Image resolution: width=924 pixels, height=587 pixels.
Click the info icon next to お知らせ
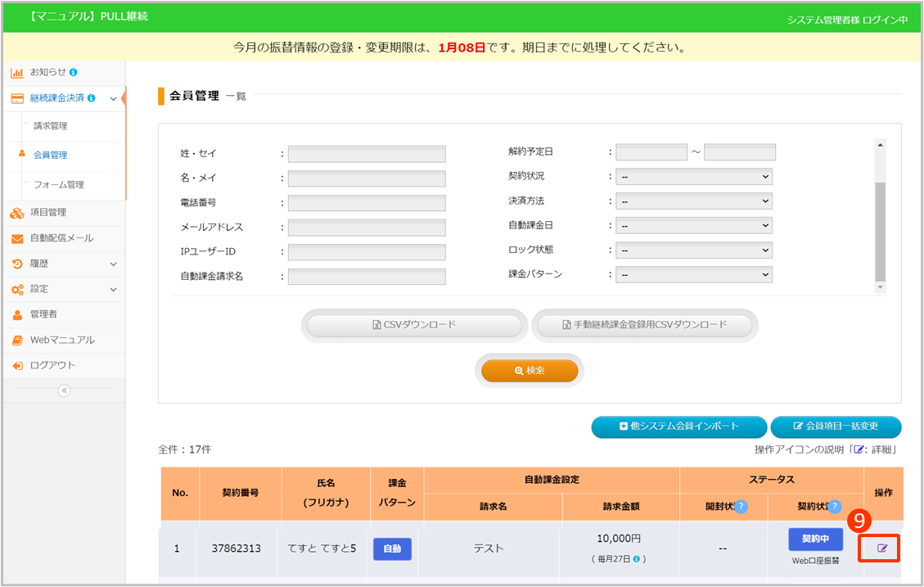click(x=74, y=72)
